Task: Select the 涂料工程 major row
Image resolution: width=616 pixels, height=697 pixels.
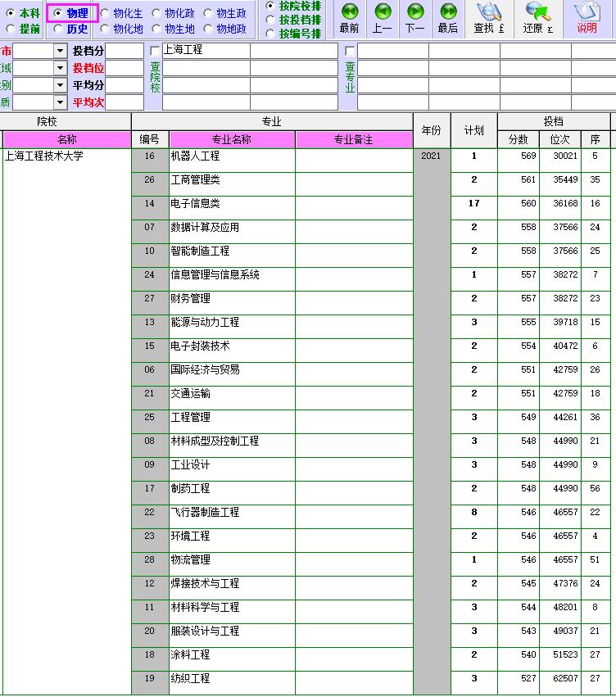Action: (x=232, y=659)
